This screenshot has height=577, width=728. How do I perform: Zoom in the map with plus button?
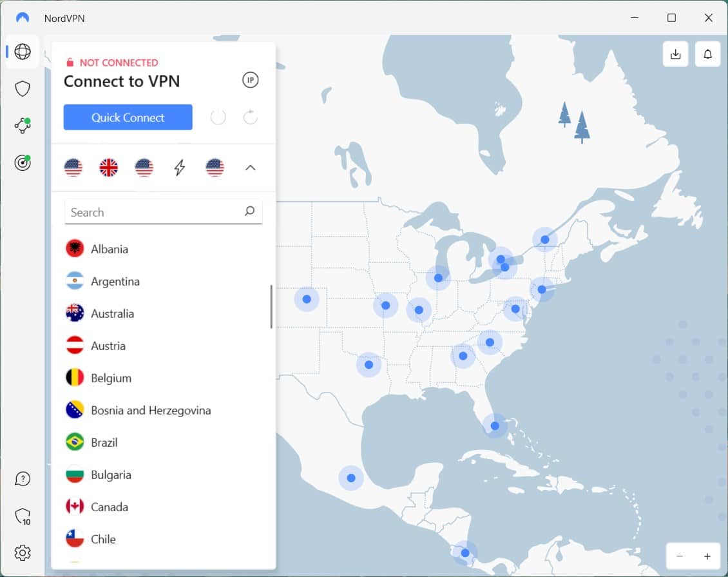707,556
